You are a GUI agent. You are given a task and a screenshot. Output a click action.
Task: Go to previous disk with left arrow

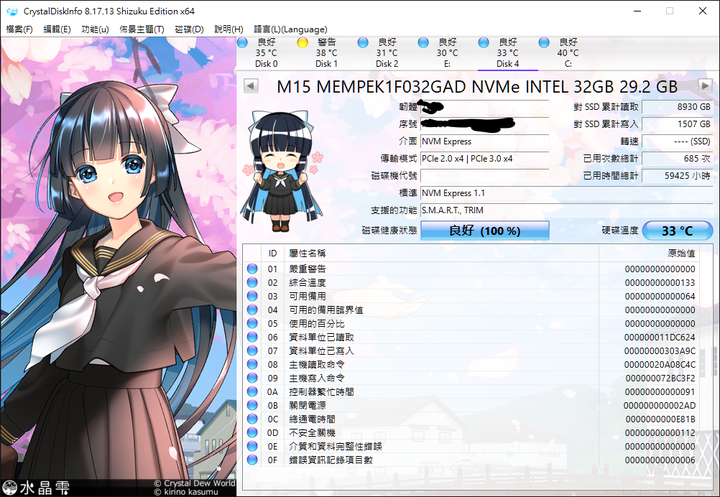click(251, 86)
